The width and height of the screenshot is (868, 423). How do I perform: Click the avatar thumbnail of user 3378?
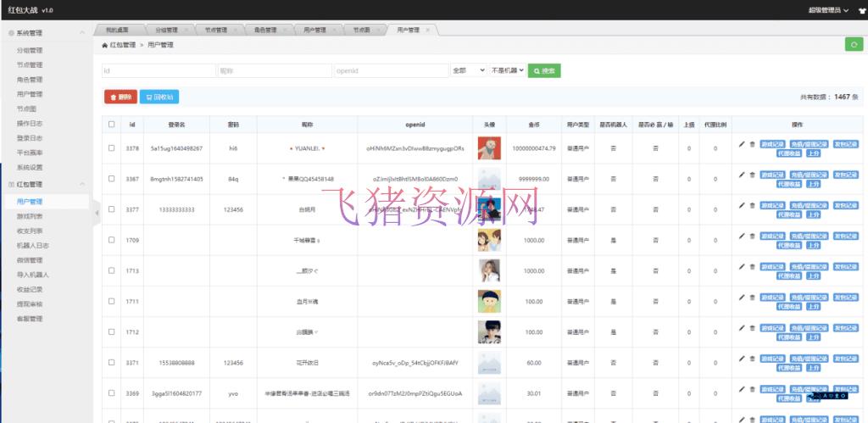point(489,148)
